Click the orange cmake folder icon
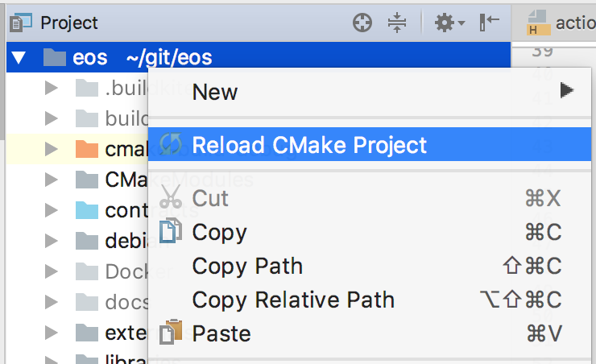Screen dimensions: 596x364 coord(87,149)
